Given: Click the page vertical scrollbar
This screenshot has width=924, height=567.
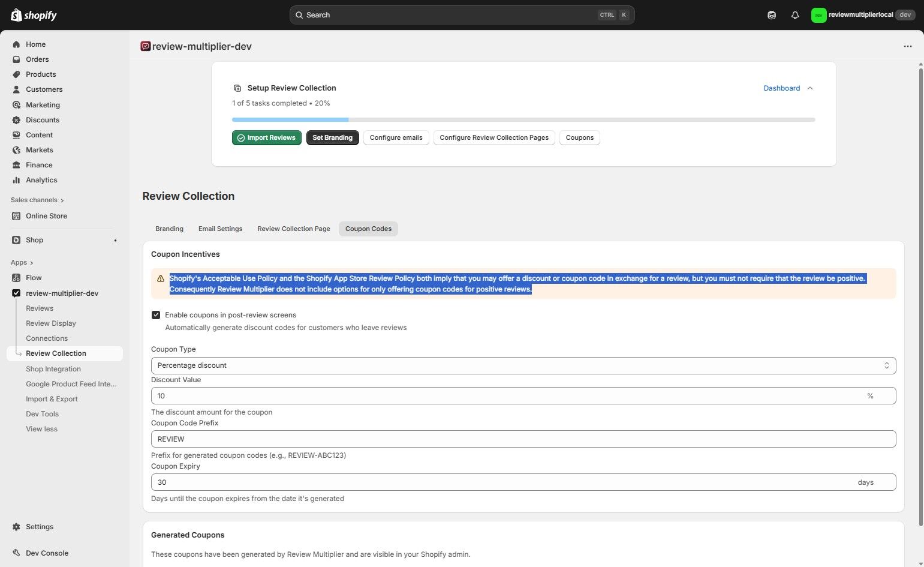Looking at the screenshot, I should pyautogui.click(x=921, y=297).
